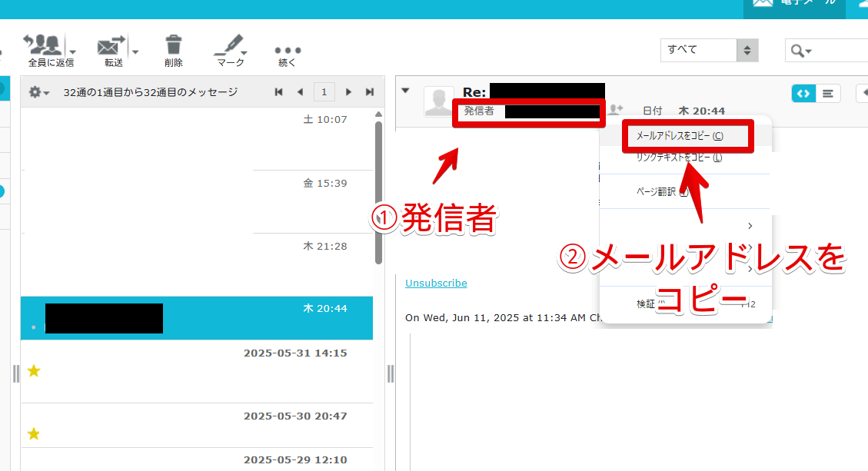Toggle star on 2025-05-30 20:47 message
Screen dimensions: 868x471
coord(34,434)
